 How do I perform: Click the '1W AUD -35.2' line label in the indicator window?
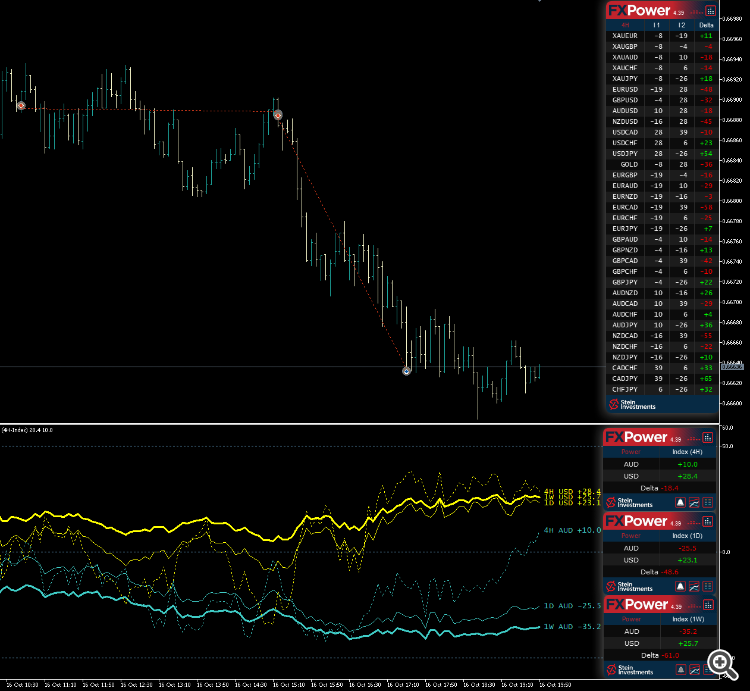point(572,626)
